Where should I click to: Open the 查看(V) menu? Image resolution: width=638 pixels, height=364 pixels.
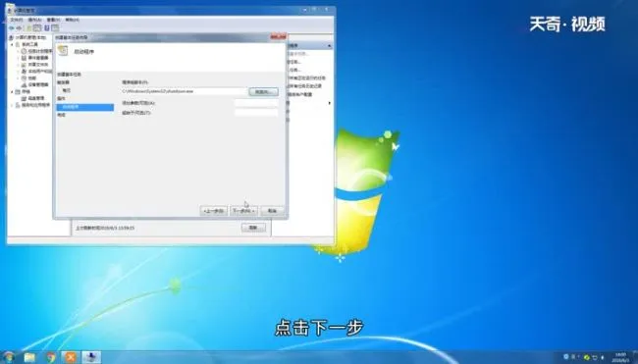click(x=53, y=20)
